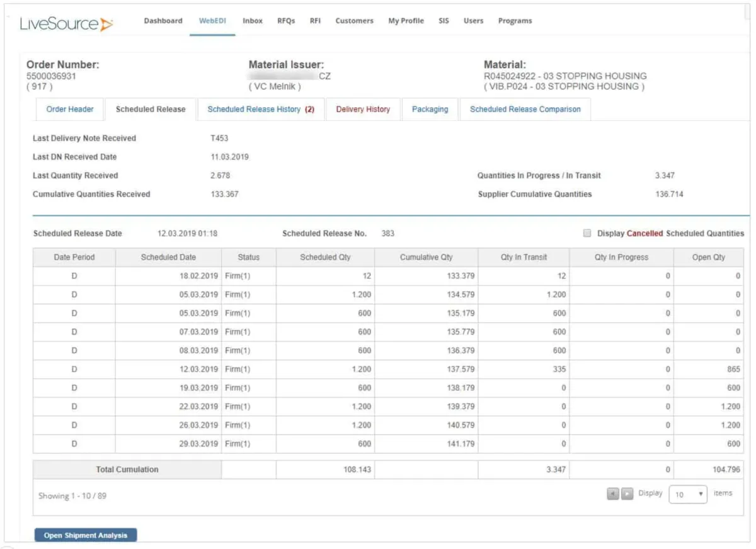756x549 pixels.
Task: Open the items per page dropdown
Action: click(687, 494)
